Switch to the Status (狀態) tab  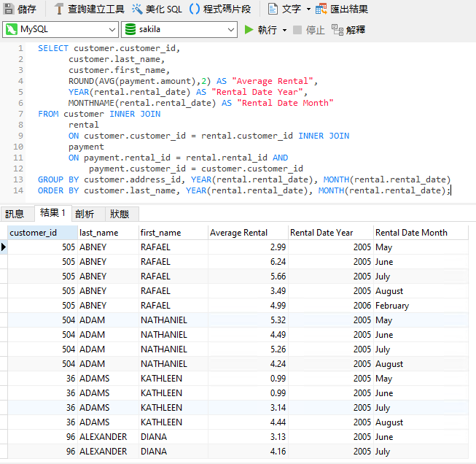[x=120, y=214]
